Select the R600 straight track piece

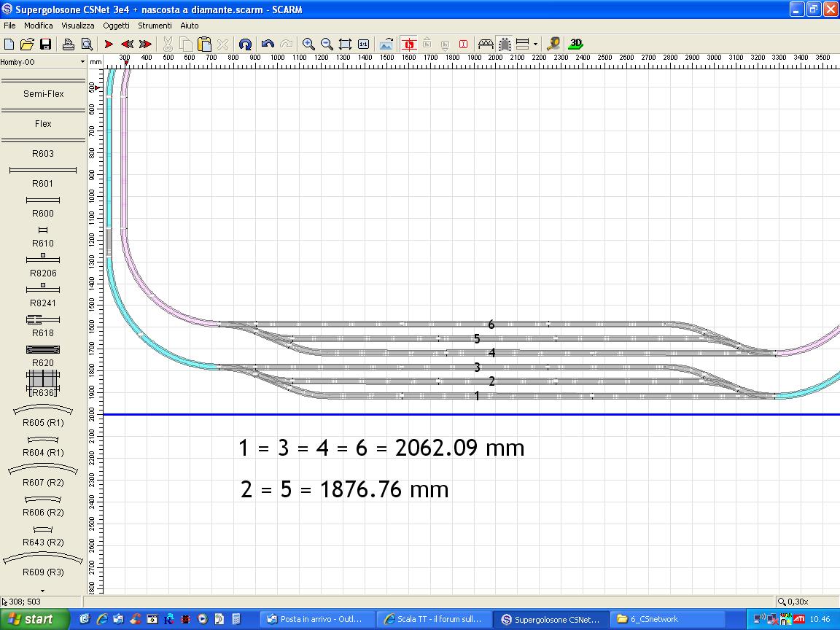(x=43, y=207)
